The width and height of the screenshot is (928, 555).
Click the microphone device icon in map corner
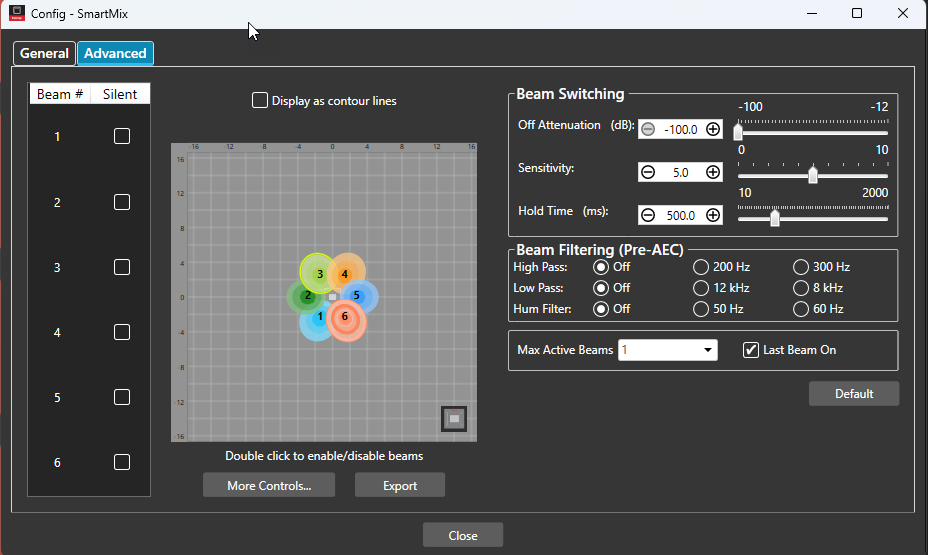454,419
